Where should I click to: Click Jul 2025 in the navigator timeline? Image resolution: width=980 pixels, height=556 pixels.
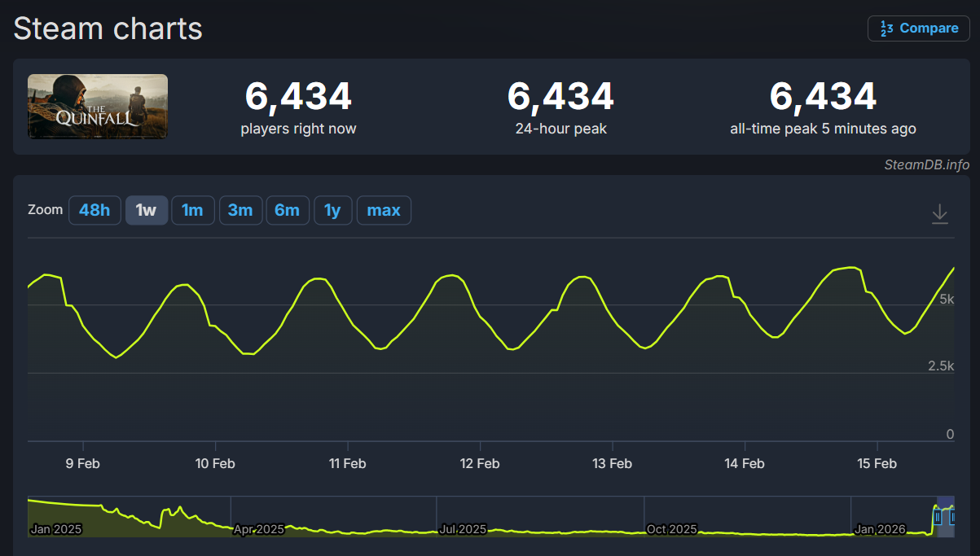[462, 529]
